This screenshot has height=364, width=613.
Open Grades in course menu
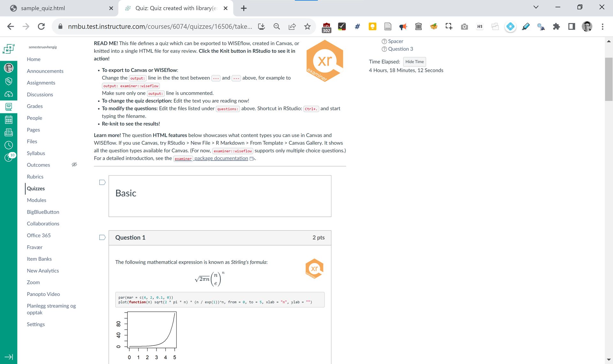pyautogui.click(x=34, y=106)
